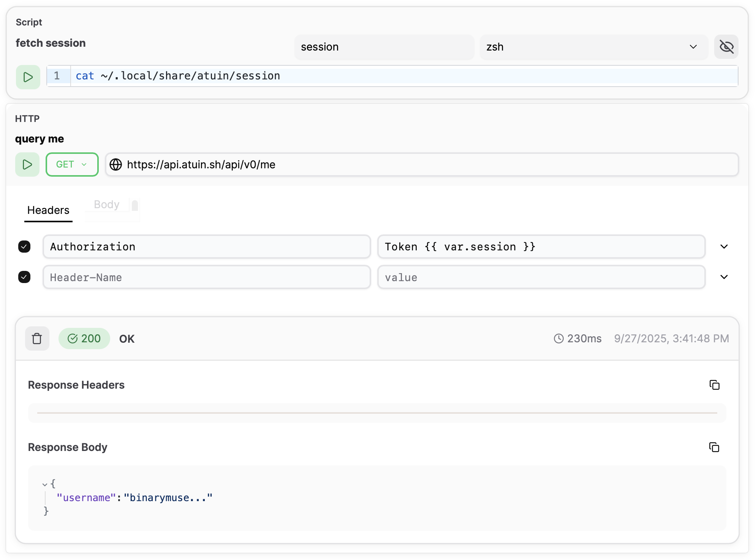Screen dimensions: 756x560
Task: Toggle script output visibility with eye icon
Action: pyautogui.click(x=726, y=47)
